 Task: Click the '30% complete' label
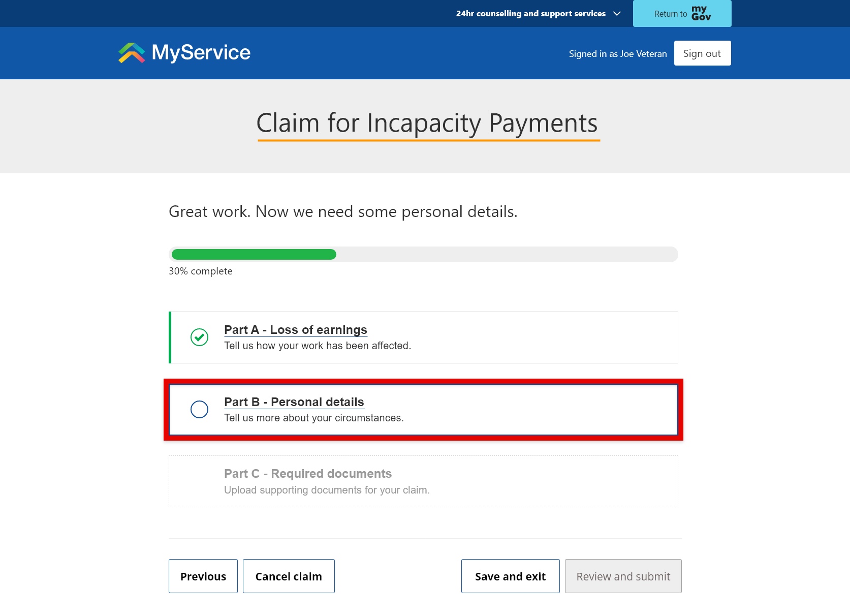pyautogui.click(x=201, y=271)
